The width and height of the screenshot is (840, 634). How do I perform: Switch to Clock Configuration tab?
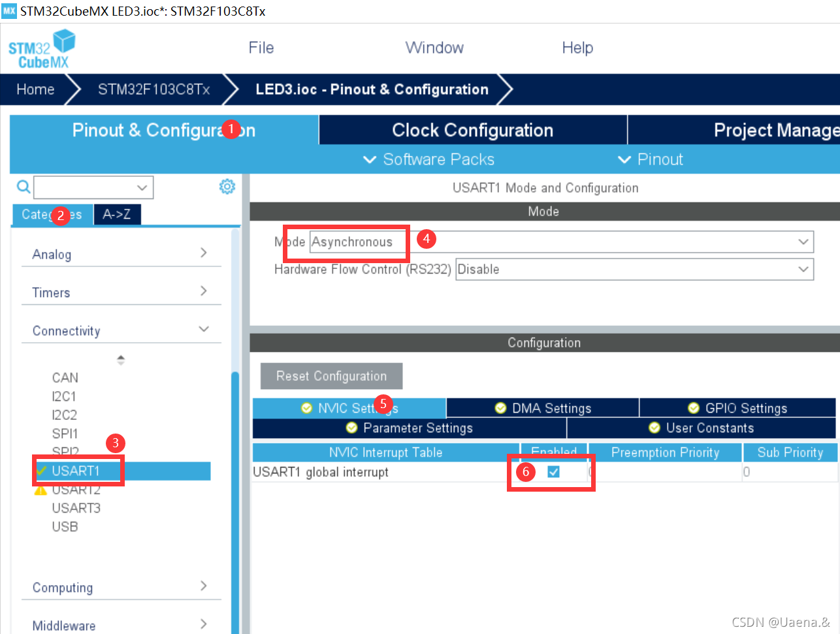pos(473,130)
